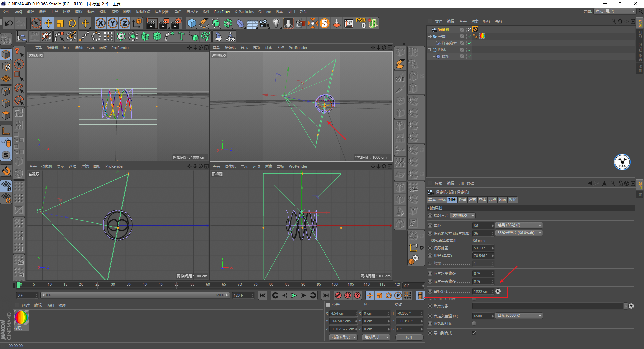Viewport: 644px width, 349px height.
Task: Click the Undo arrow icon
Action: [x=9, y=23]
